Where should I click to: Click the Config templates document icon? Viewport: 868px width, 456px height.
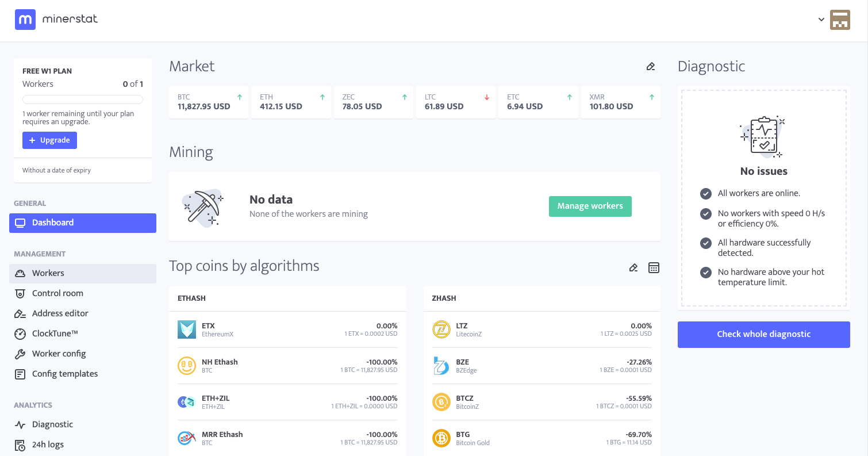tap(20, 374)
